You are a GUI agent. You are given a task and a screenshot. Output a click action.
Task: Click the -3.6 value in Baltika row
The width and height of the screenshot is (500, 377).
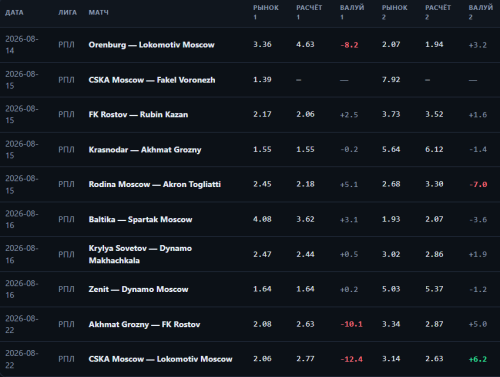pyautogui.click(x=478, y=220)
